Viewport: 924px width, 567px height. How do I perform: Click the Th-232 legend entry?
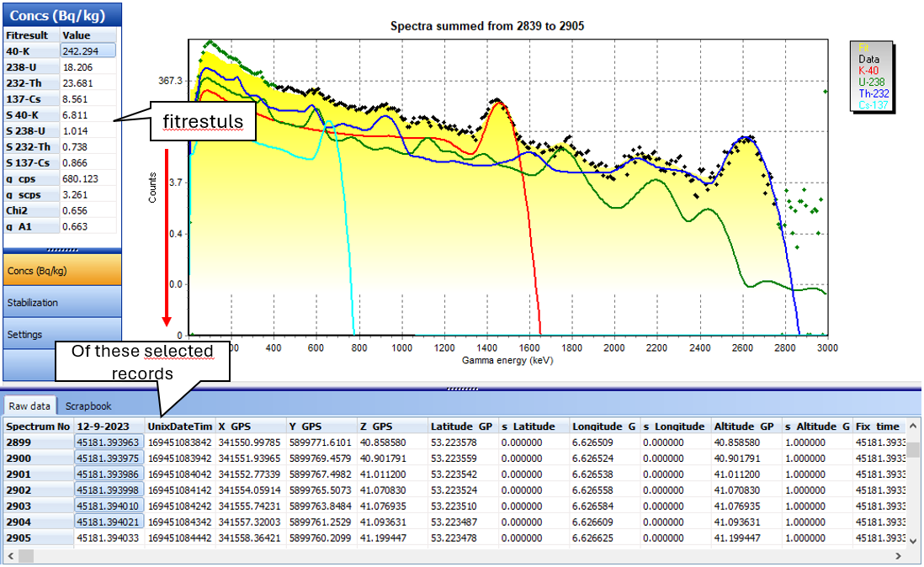click(x=874, y=93)
